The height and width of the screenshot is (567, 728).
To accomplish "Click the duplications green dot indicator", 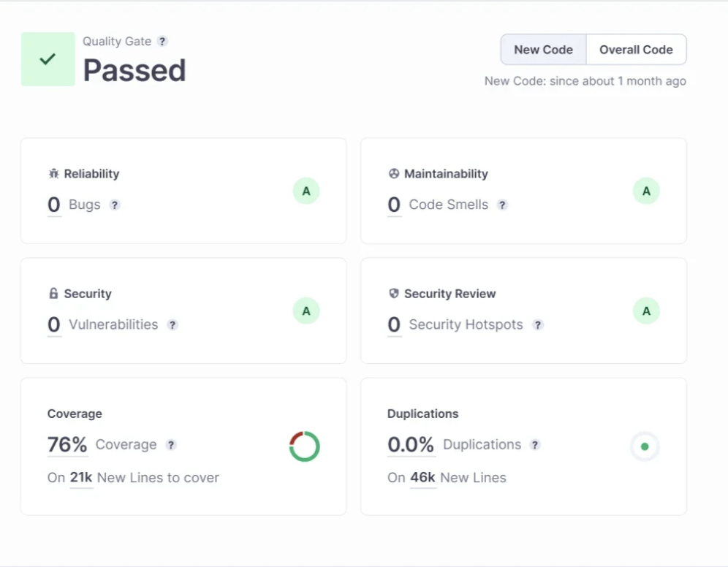I will point(645,446).
